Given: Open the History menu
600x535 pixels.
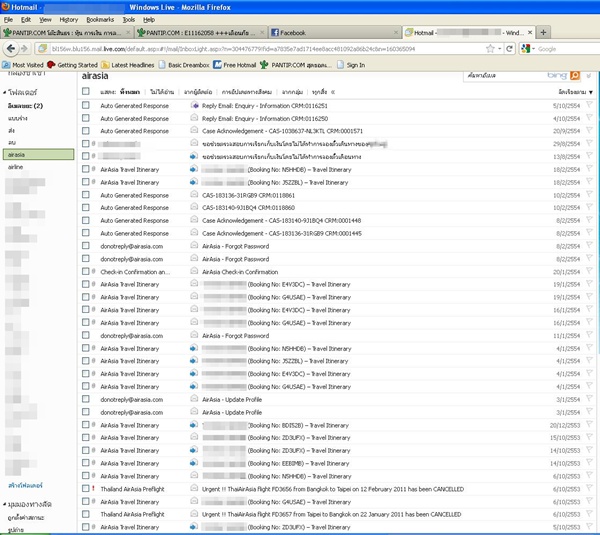Looking at the screenshot, I should 68,20.
